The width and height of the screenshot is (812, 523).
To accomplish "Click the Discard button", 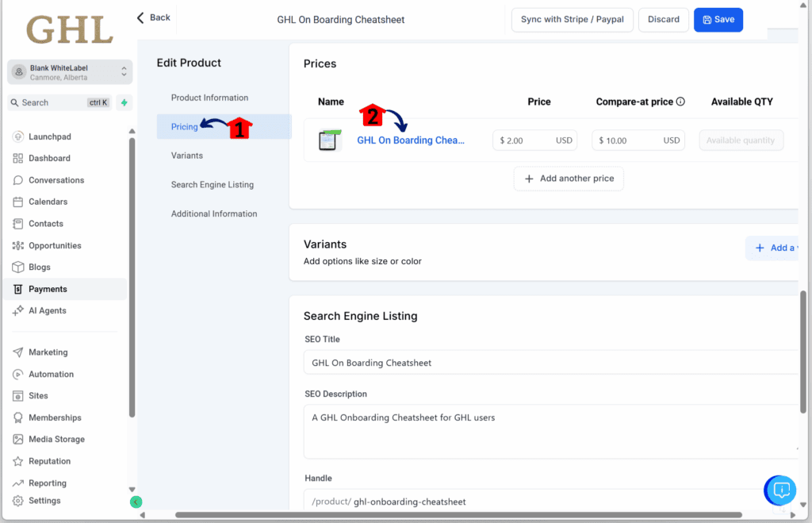I will [x=664, y=20].
